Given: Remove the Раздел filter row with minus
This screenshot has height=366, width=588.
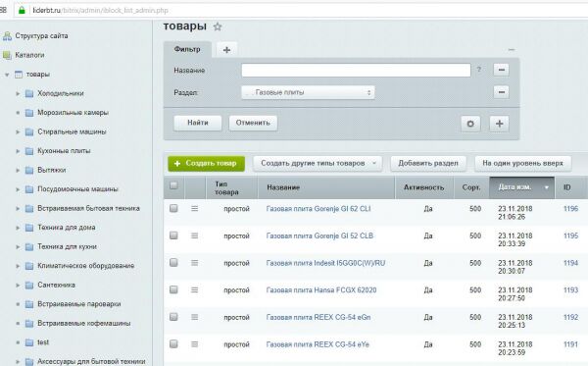Looking at the screenshot, I should click(501, 92).
